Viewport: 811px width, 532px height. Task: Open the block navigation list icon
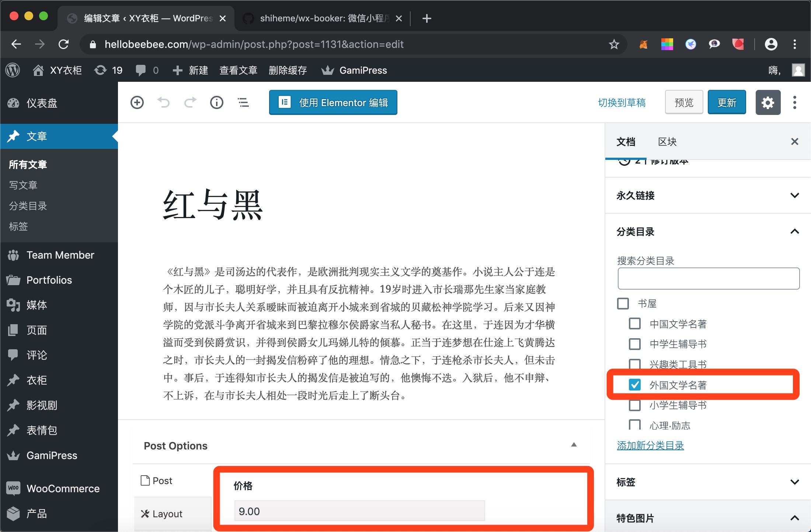click(x=243, y=102)
